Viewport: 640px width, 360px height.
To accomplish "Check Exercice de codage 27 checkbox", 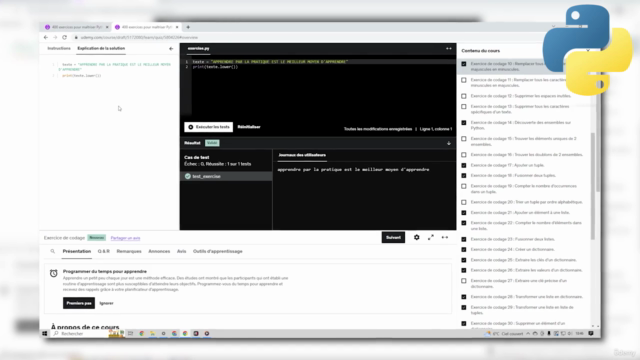I will 464,281.
